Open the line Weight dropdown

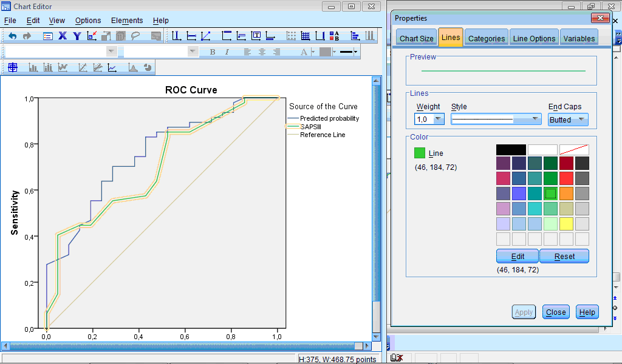[439, 119]
